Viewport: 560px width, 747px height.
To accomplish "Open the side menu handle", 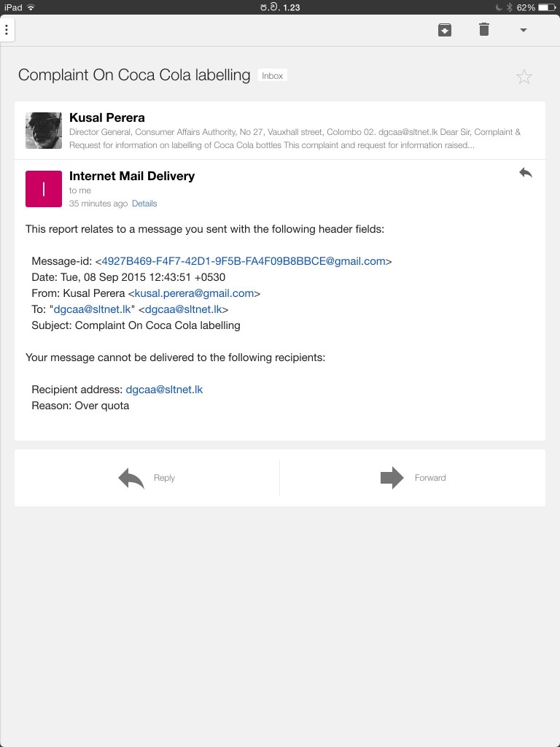I will [7, 30].
